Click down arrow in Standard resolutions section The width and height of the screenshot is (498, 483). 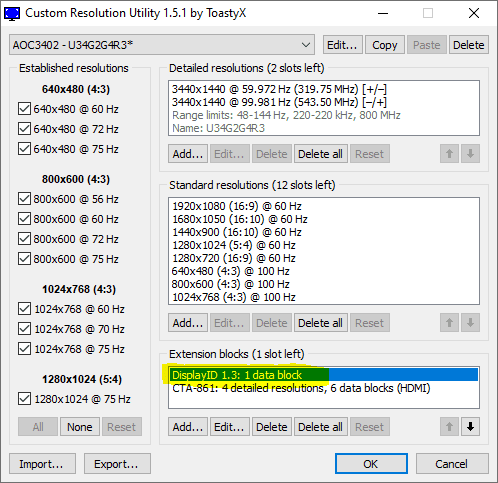[x=470, y=322]
